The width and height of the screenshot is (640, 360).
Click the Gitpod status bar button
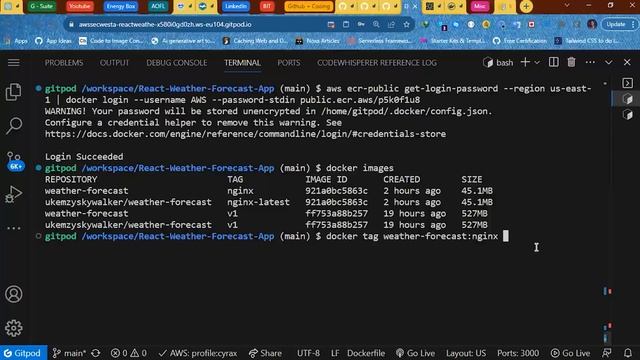(23, 353)
